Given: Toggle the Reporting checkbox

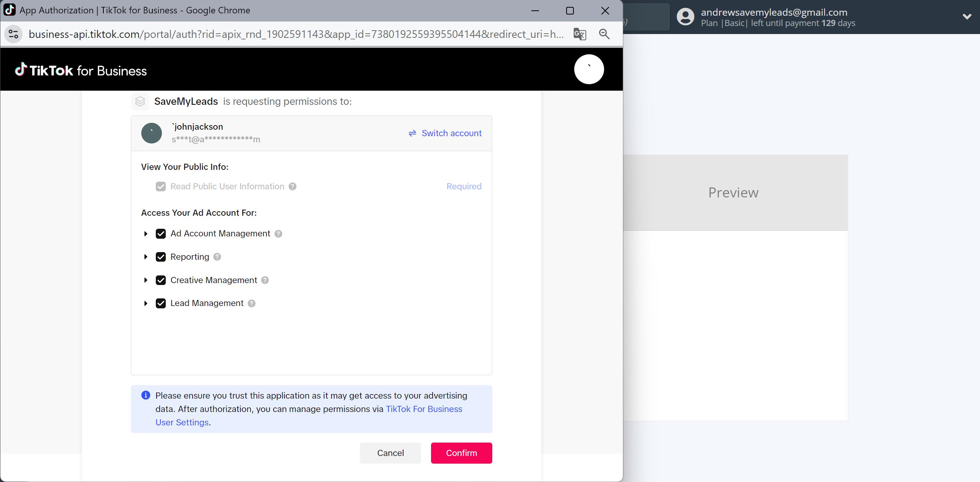Looking at the screenshot, I should click(161, 257).
